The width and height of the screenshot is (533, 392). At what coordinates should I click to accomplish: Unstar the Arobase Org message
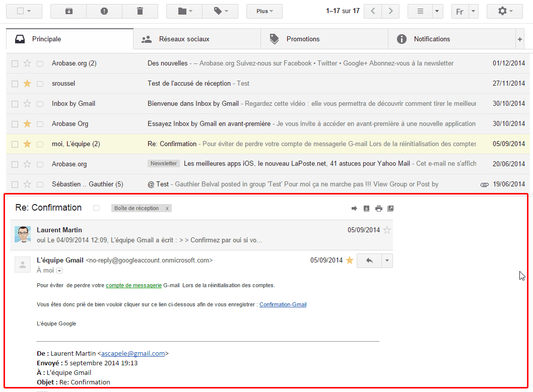(27, 124)
